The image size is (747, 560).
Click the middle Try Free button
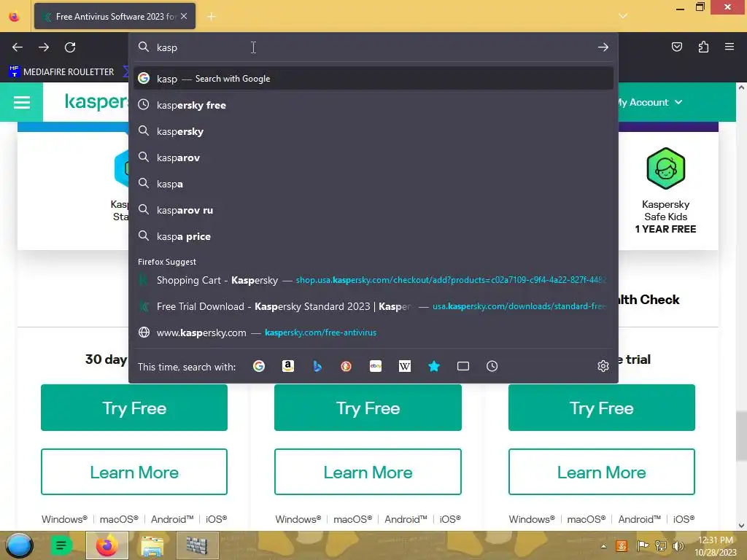(368, 408)
